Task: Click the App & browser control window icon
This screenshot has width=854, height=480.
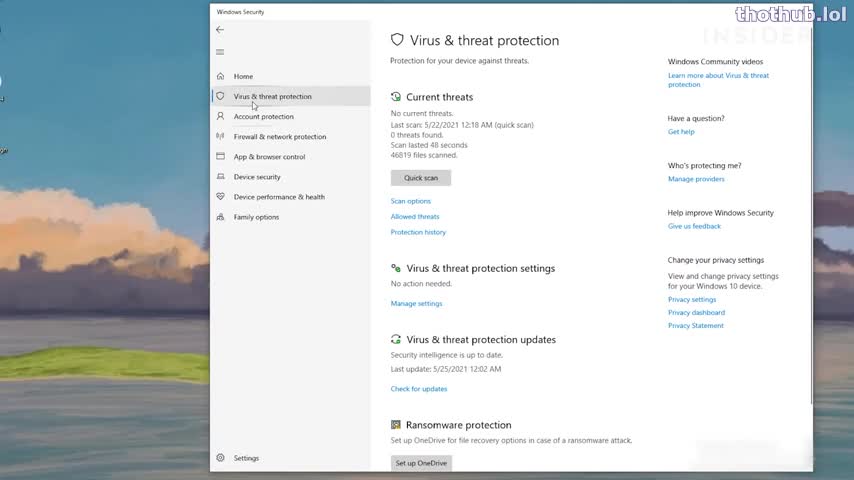Action: pyautogui.click(x=221, y=156)
